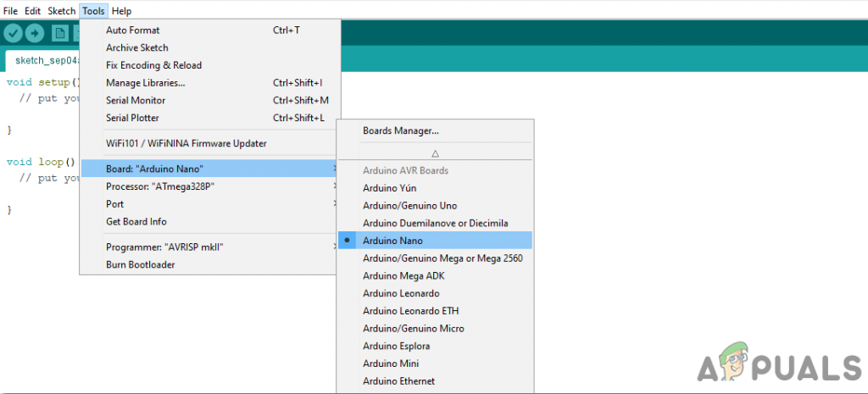This screenshot has height=394, width=868.
Task: Click the New sketch icon
Action: pos(60,33)
